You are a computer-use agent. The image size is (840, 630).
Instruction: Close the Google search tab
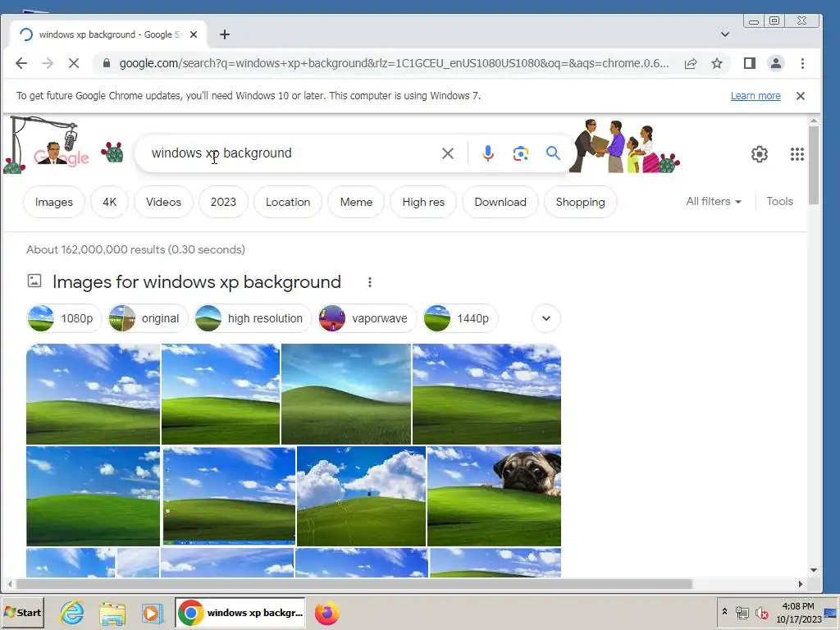(194, 34)
